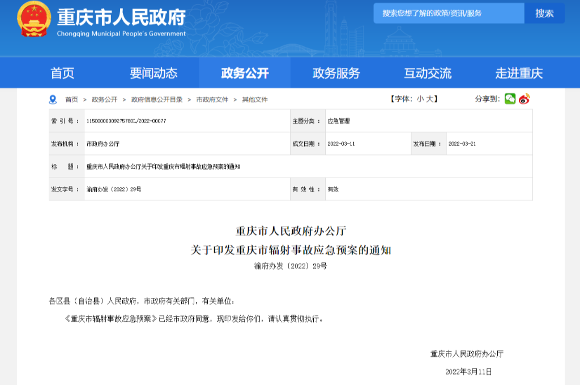
Task: Click the 发文字号 field label
Action: point(64,189)
